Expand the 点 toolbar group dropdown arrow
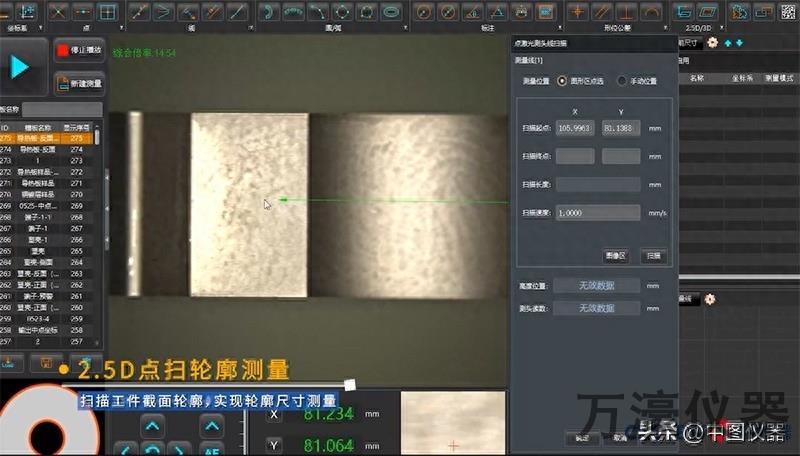Image resolution: width=800 pixels, height=456 pixels. click(x=121, y=28)
